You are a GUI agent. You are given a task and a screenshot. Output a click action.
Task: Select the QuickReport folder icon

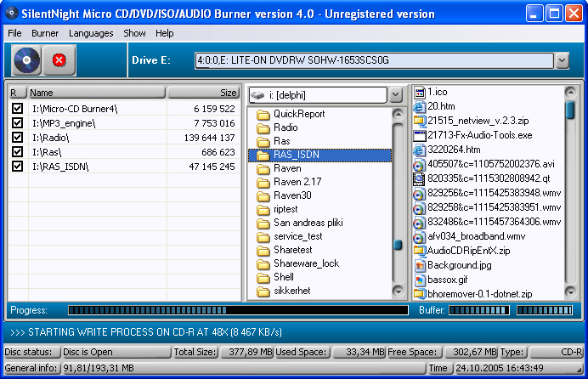click(263, 114)
